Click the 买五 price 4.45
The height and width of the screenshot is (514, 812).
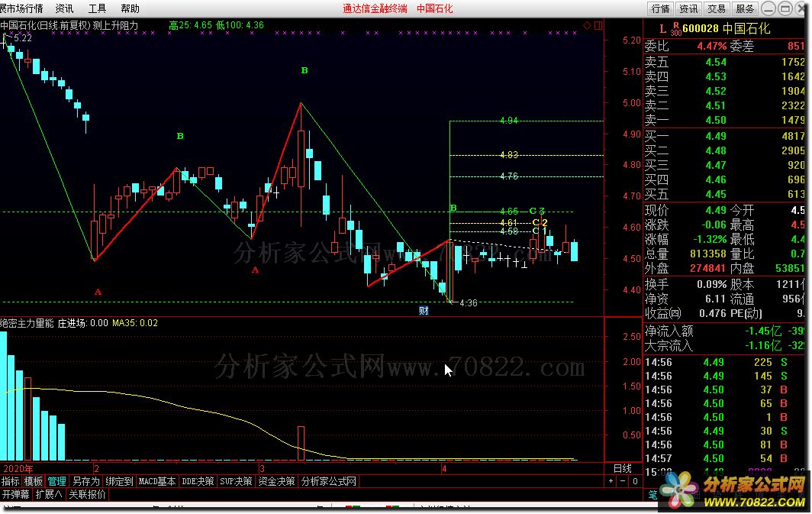716,194
